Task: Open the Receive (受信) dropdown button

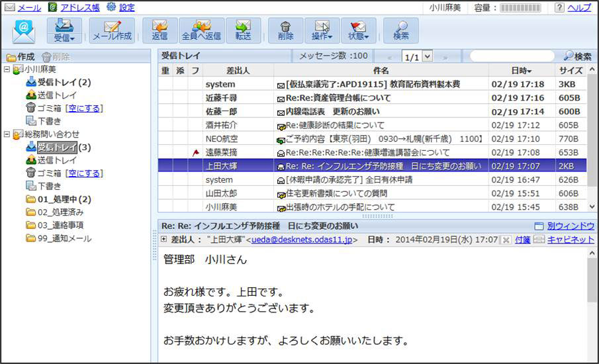Action: click(64, 30)
